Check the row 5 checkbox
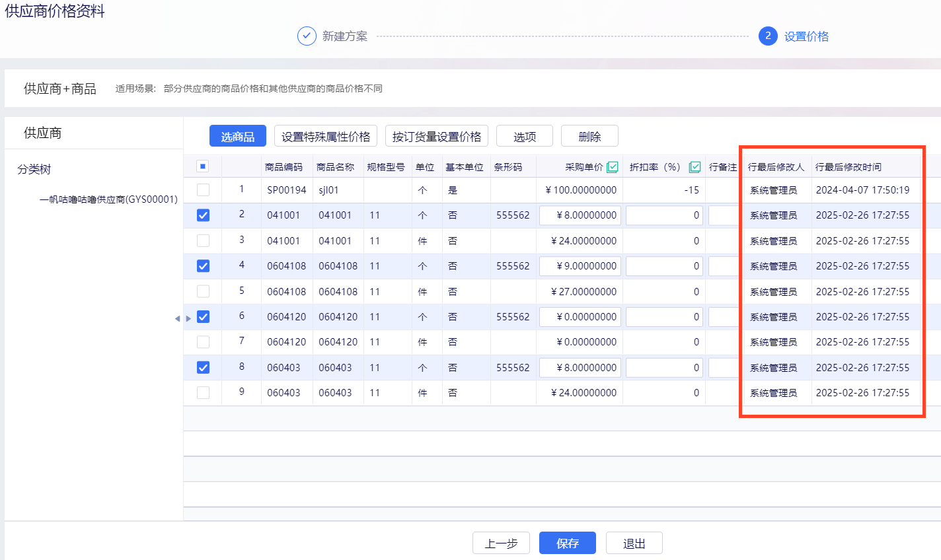 [x=203, y=291]
